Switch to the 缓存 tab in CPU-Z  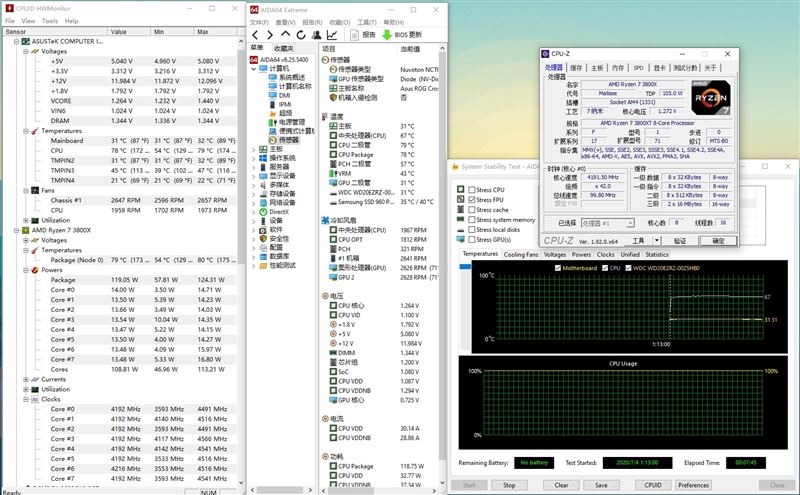(576, 67)
